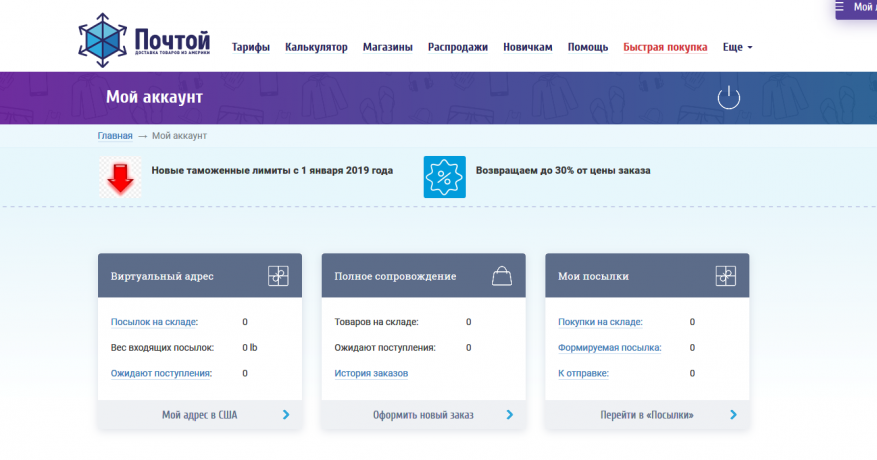Click the Мои посылки box icon

[x=726, y=276]
